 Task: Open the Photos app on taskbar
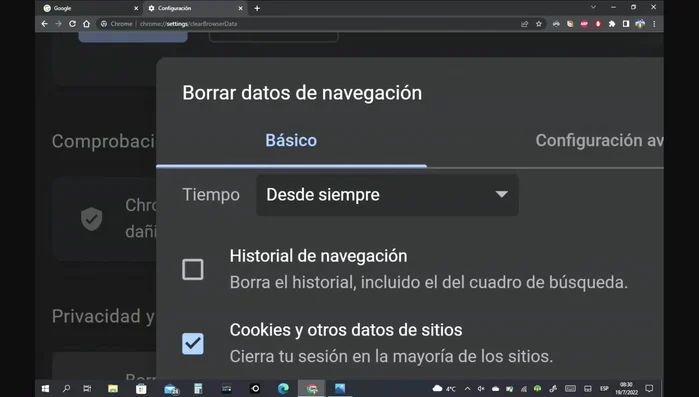(x=340, y=389)
